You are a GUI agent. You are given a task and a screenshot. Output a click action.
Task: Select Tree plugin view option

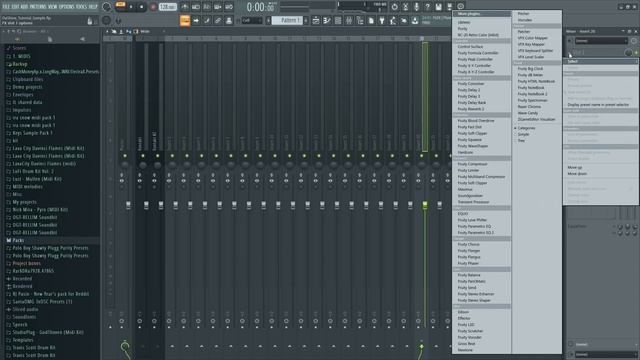point(521,141)
